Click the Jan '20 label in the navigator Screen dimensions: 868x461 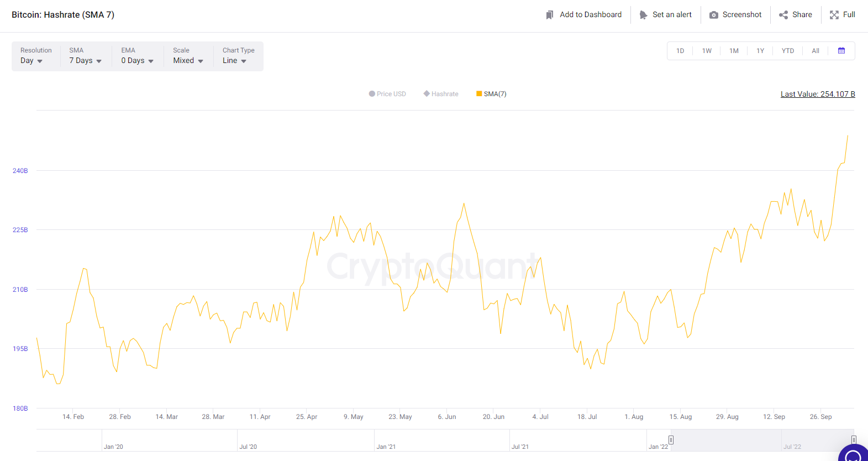click(x=113, y=447)
